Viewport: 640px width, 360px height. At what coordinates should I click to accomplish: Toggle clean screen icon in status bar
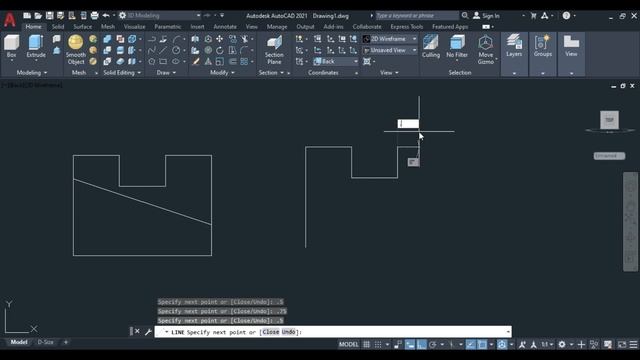click(x=622, y=344)
